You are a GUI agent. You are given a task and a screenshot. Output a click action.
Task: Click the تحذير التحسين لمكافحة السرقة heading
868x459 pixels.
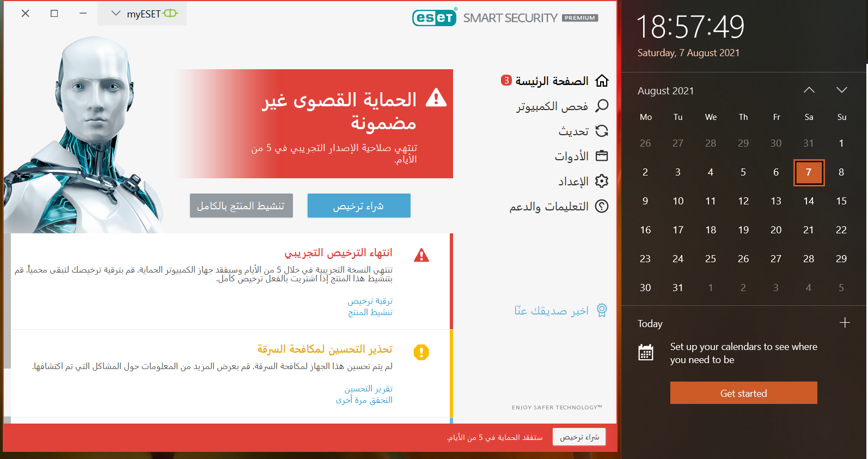[x=325, y=349]
